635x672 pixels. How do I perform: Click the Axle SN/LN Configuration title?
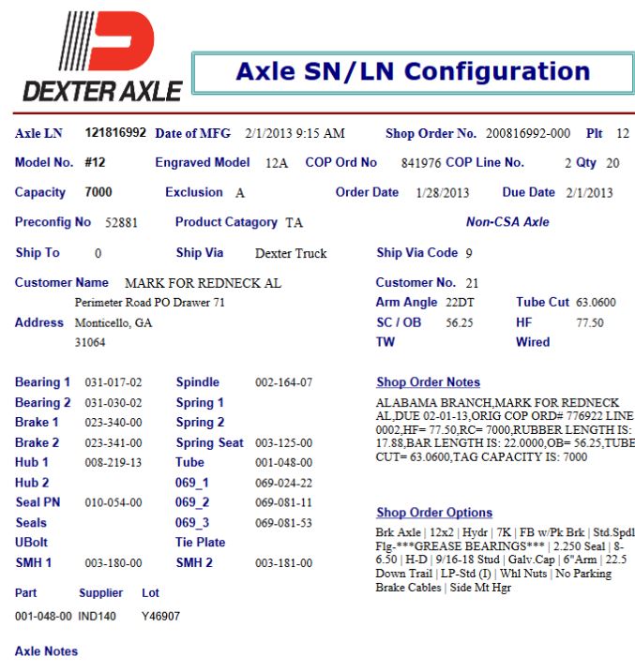pyautogui.click(x=414, y=71)
